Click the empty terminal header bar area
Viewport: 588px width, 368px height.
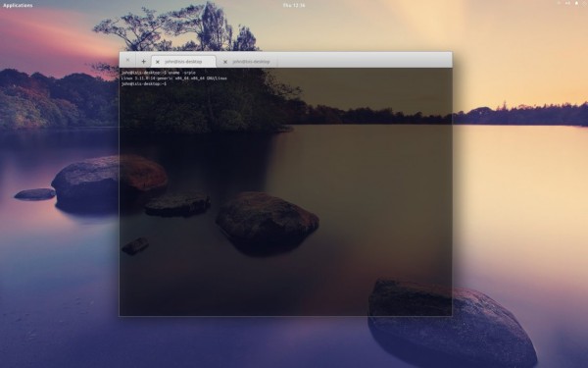(x=364, y=60)
